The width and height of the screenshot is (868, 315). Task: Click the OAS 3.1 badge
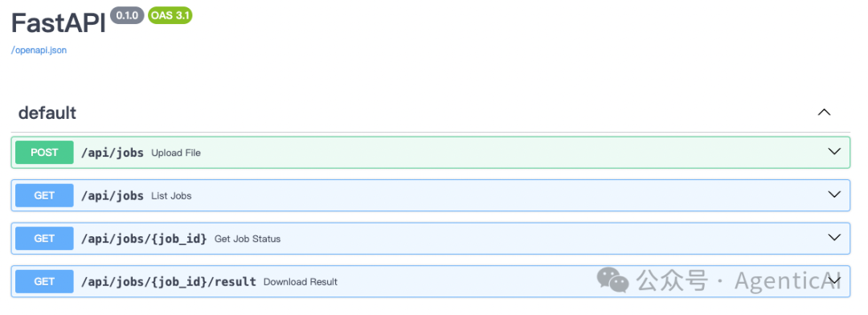pyautogui.click(x=170, y=15)
